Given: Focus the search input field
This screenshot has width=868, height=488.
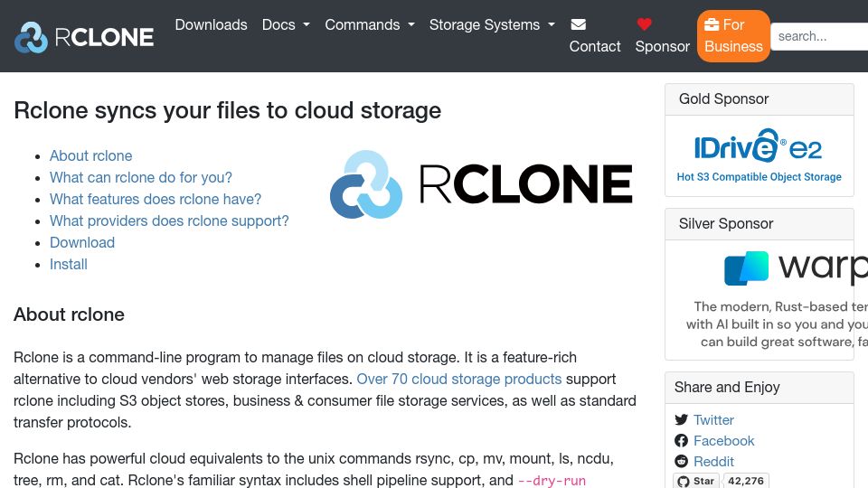Looking at the screenshot, I should point(819,36).
